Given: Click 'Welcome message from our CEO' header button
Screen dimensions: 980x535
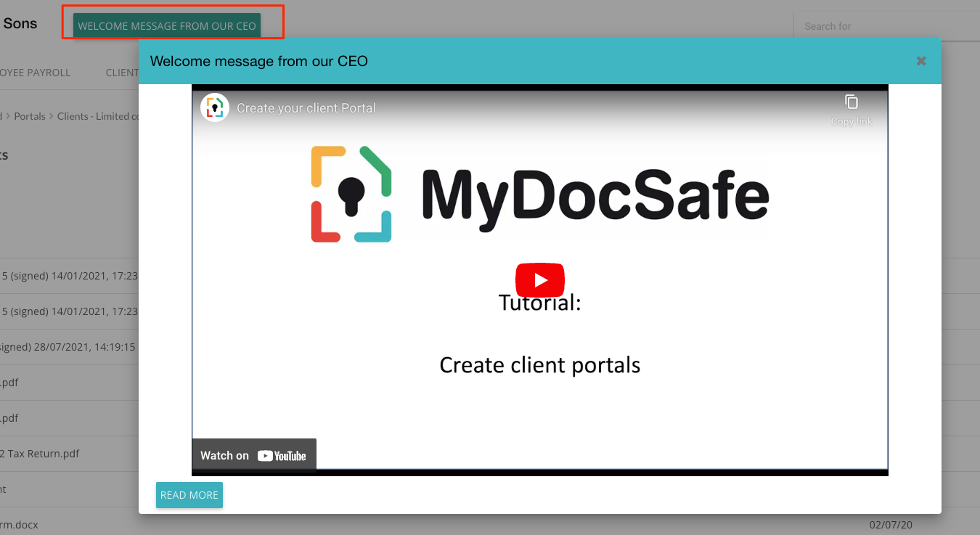Looking at the screenshot, I should [x=167, y=26].
